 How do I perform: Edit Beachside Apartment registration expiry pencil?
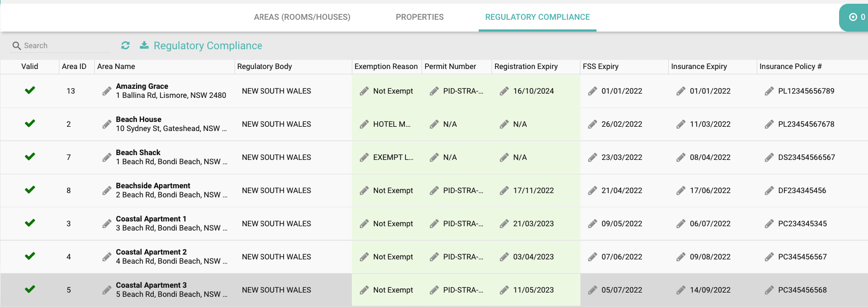tap(504, 190)
